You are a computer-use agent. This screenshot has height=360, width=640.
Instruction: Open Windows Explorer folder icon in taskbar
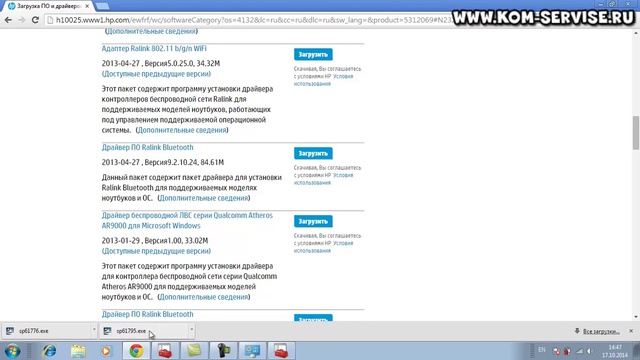click(78, 351)
